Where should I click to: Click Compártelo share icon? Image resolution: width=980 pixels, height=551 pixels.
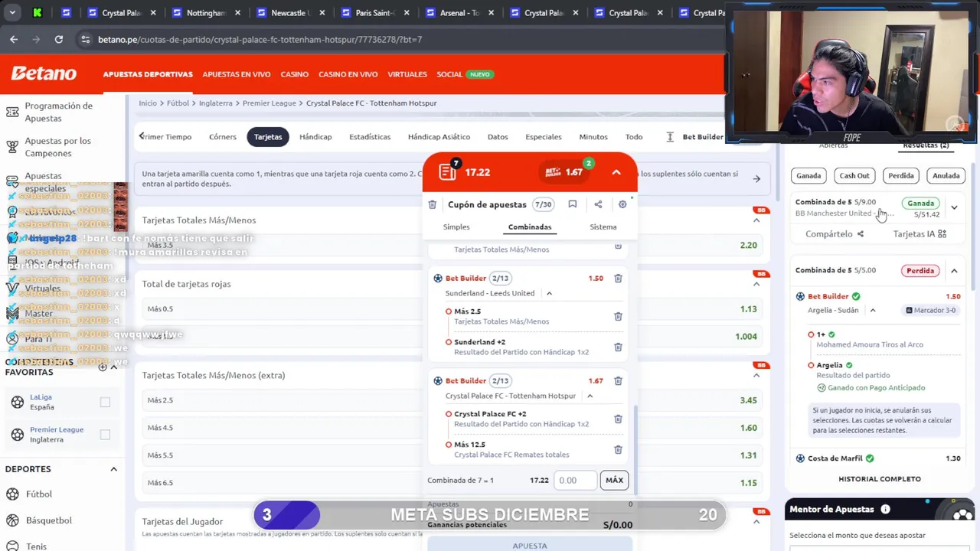(861, 234)
